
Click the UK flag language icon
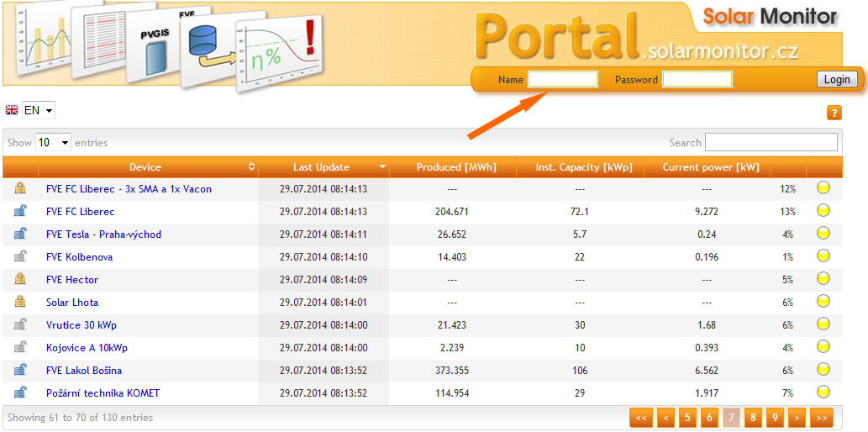point(12,110)
